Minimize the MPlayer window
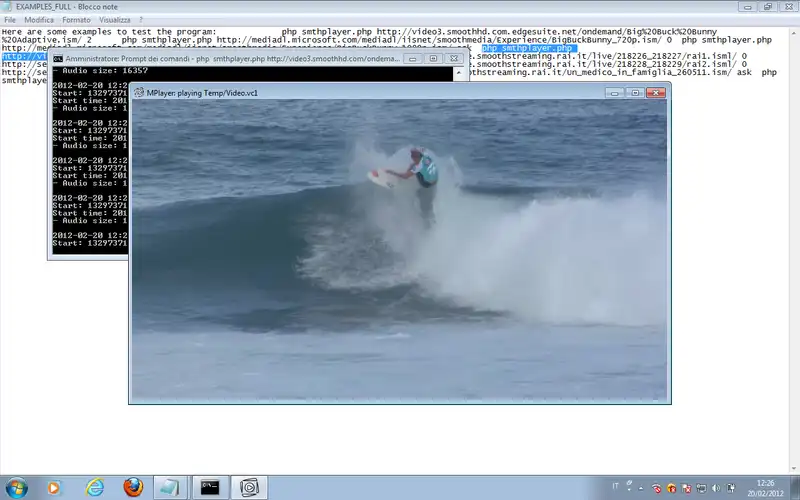The height and width of the screenshot is (500, 800). pos(614,93)
